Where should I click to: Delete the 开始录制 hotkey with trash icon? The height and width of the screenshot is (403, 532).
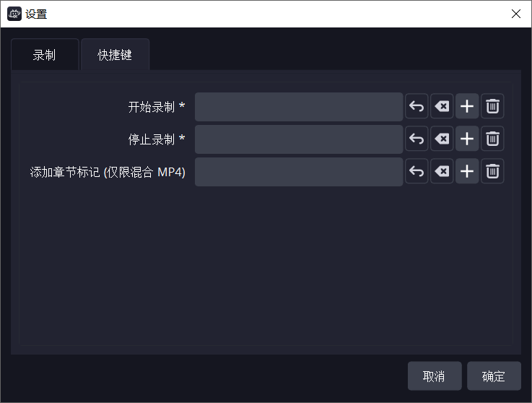click(x=492, y=107)
